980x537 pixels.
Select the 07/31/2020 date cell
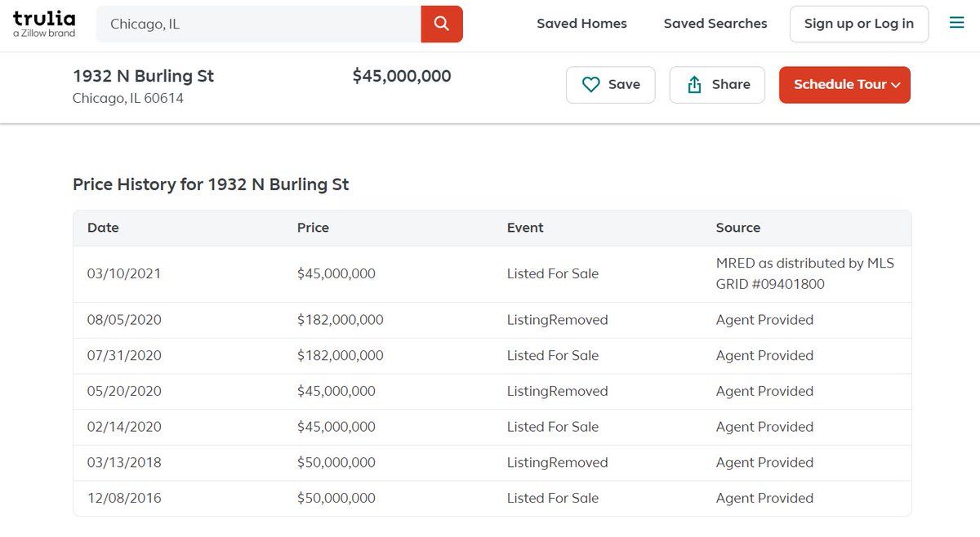coord(124,356)
